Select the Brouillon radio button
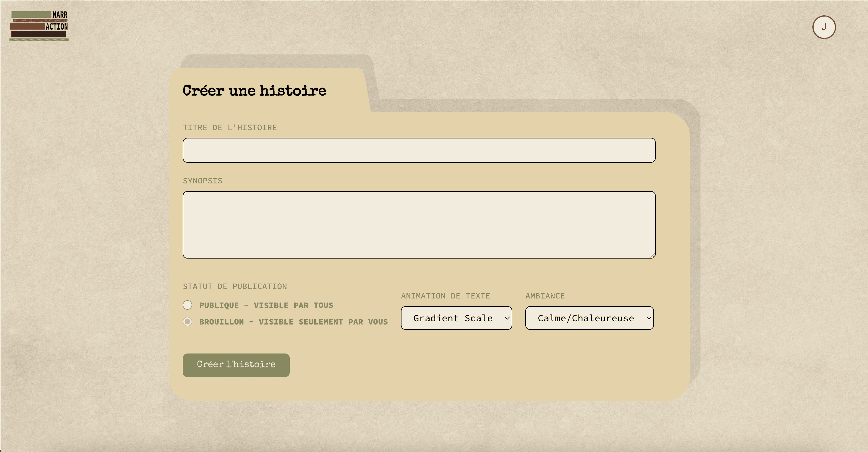Image resolution: width=868 pixels, height=452 pixels. (187, 322)
